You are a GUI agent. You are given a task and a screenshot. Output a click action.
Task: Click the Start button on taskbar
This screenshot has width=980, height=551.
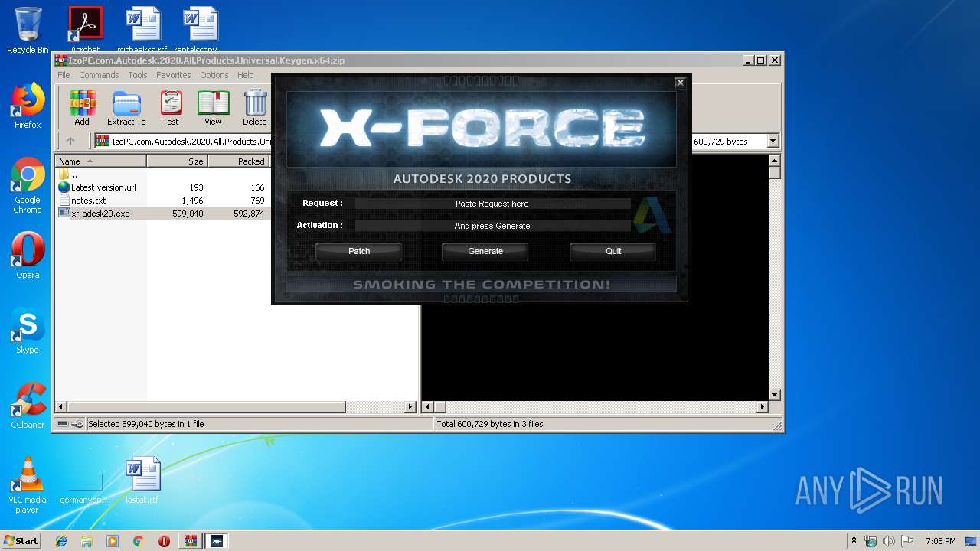tap(21, 540)
